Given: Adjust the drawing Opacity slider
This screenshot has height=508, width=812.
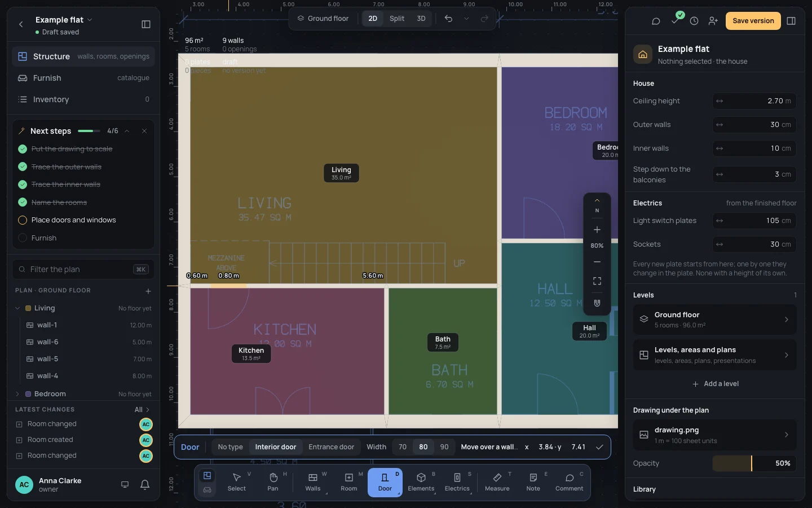Looking at the screenshot, I should [754, 463].
